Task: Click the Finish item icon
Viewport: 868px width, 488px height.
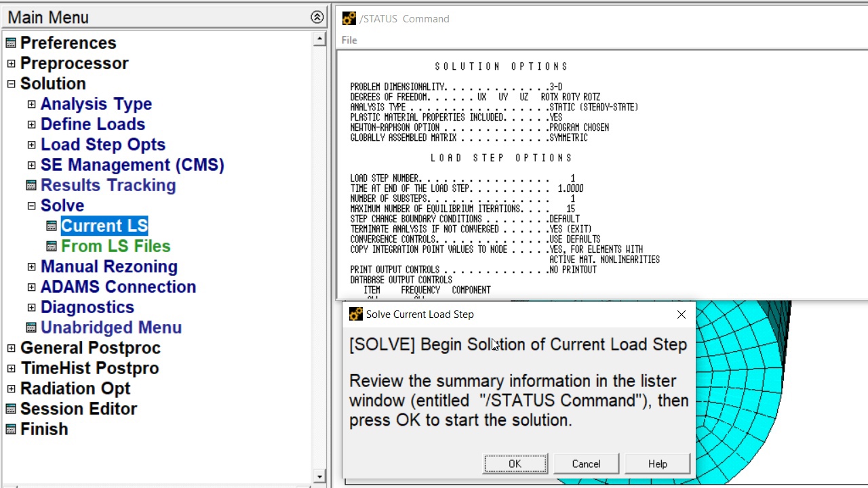Action: 11,430
